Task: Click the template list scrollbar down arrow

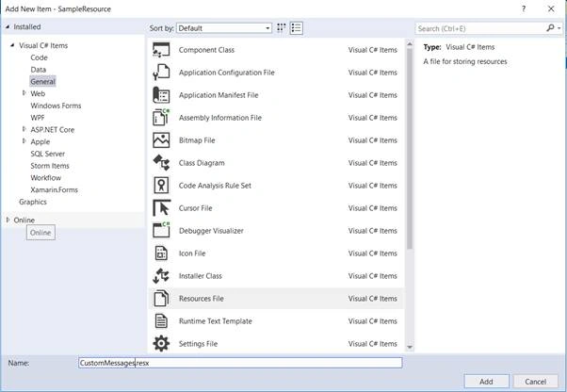Action: tap(410, 347)
